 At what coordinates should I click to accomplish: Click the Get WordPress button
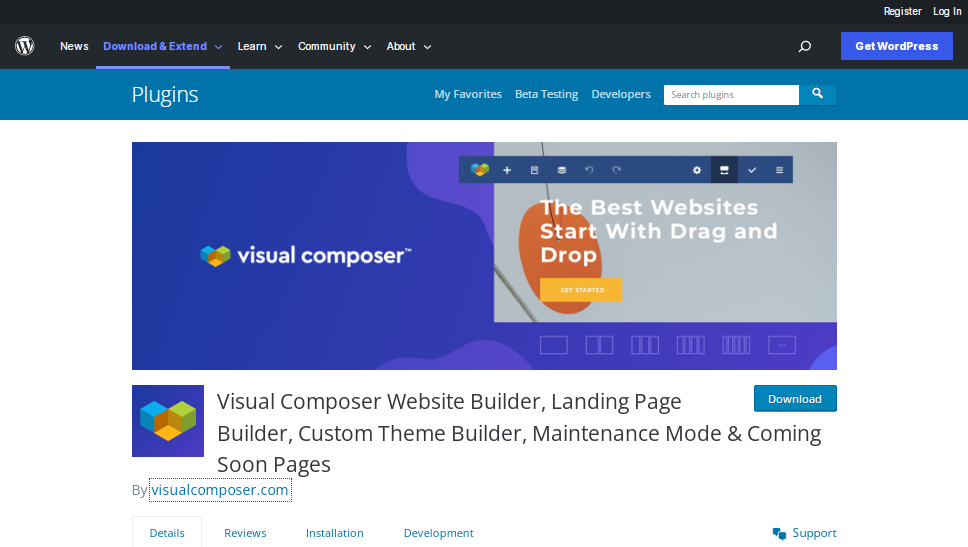[896, 46]
